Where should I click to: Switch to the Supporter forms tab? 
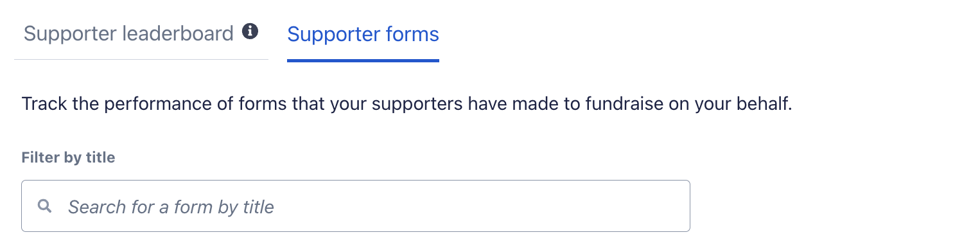363,33
